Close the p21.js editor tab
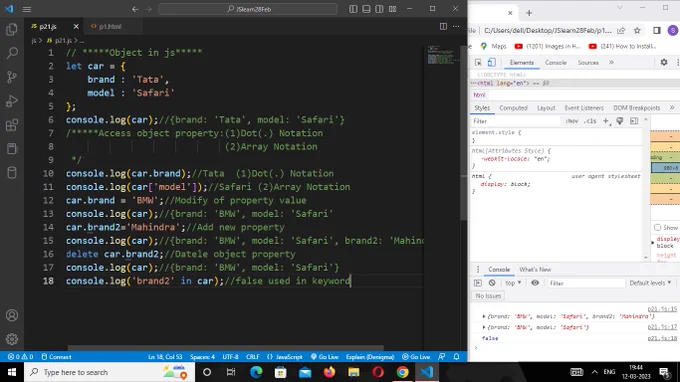The width and height of the screenshot is (680, 382). 76,26
